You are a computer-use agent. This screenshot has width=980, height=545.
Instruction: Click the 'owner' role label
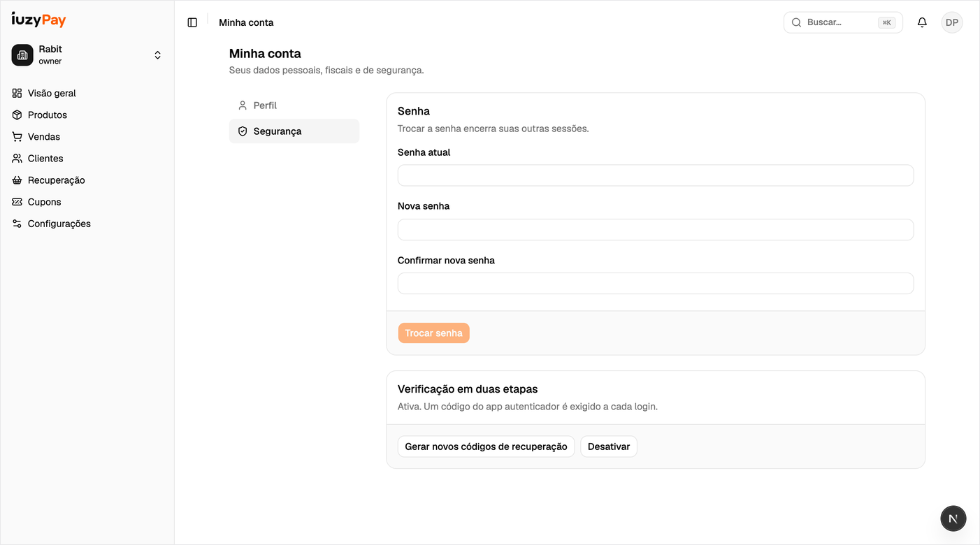50,61
